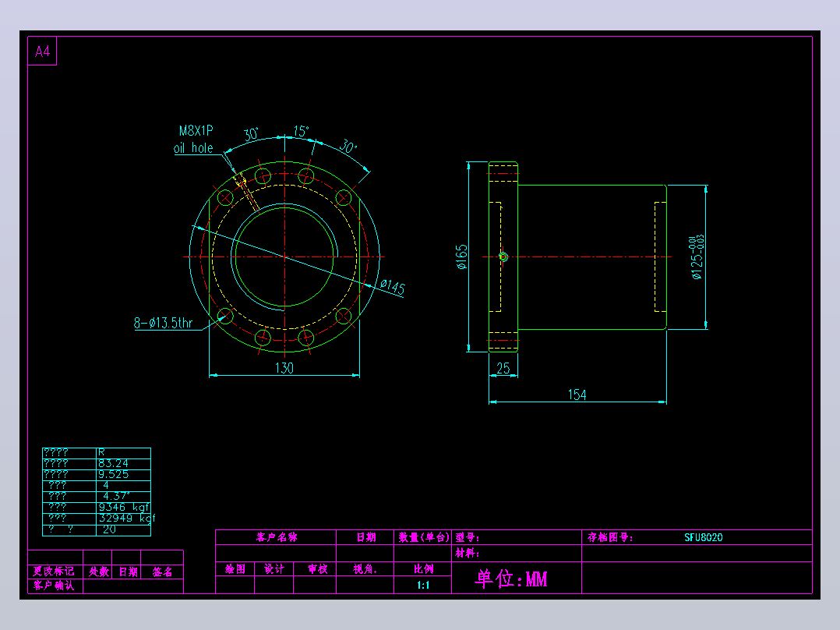This screenshot has width=840, height=630.
Task: Click the 视角 cell
Action: (x=365, y=569)
